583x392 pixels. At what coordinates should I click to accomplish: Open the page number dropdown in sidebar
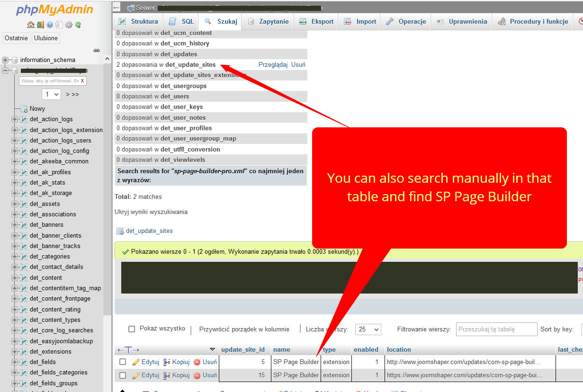click(51, 94)
